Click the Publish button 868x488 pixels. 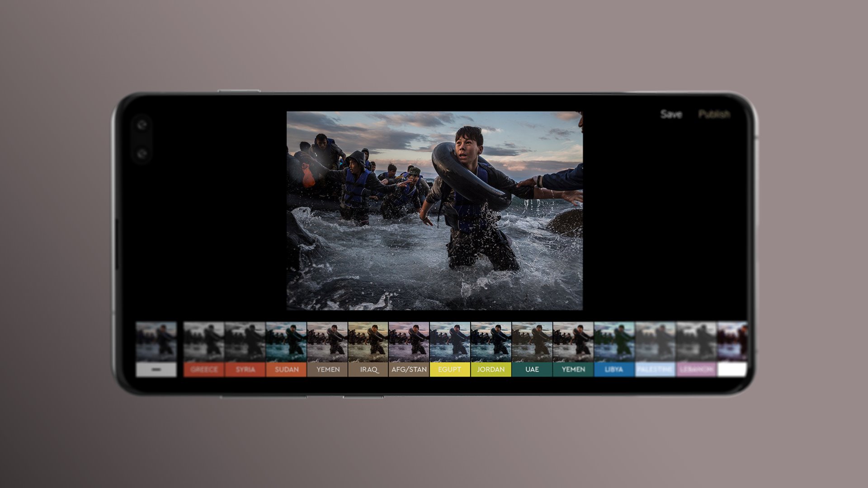click(714, 114)
